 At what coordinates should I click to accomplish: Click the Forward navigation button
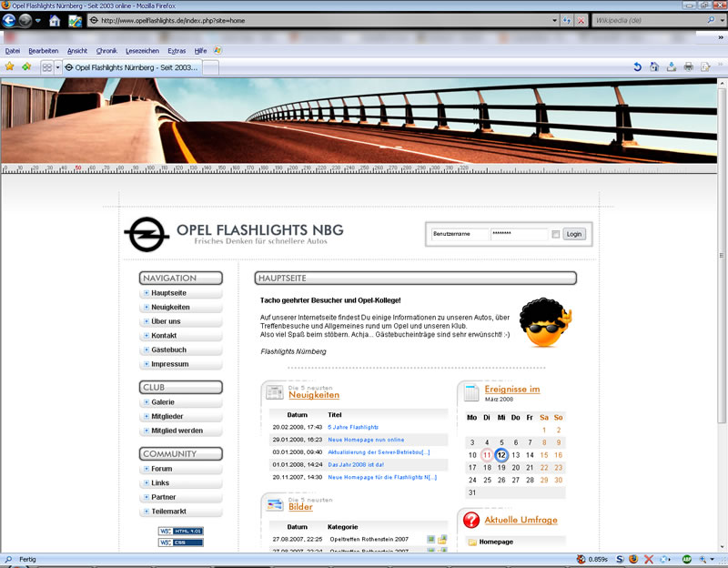tap(25, 20)
